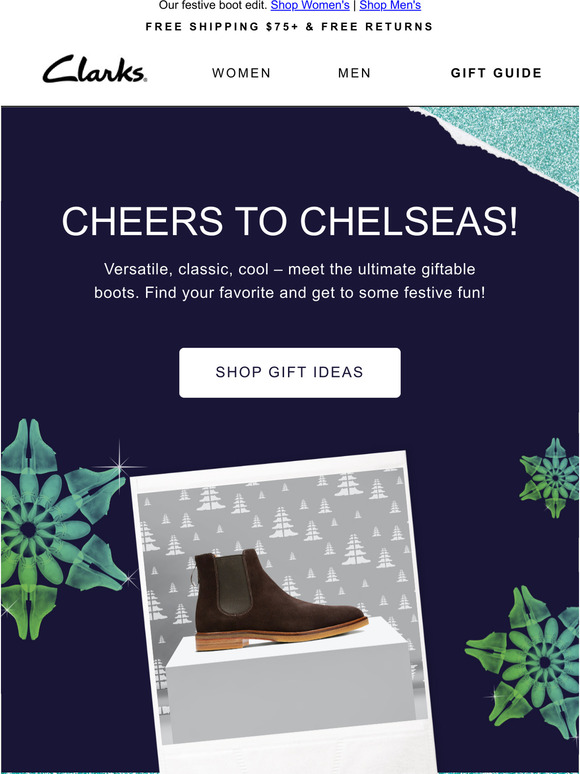This screenshot has width=580, height=774.
Task: Click the SHOP GIFT IDEAS button
Action: [290, 372]
